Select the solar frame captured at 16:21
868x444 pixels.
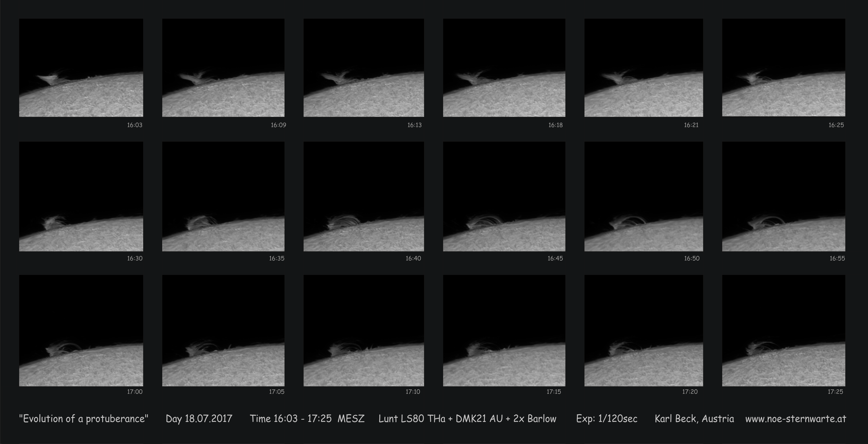tap(644, 68)
